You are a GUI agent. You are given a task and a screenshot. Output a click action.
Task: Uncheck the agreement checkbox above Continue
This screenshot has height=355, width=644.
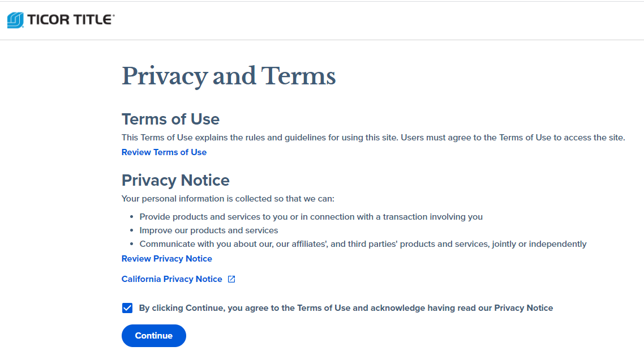(x=127, y=308)
